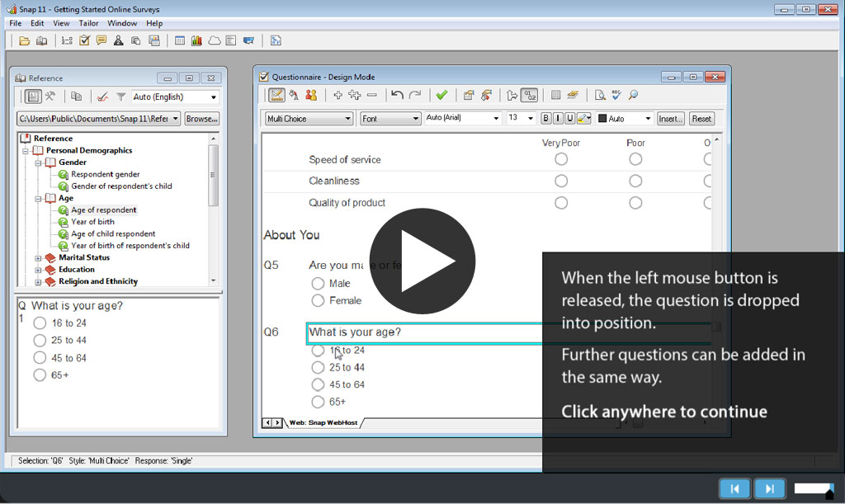
Task: Open the Help menu
Action: (154, 23)
